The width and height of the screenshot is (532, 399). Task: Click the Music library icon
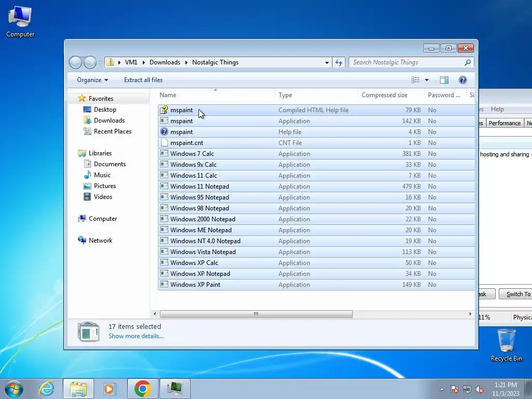pos(87,175)
